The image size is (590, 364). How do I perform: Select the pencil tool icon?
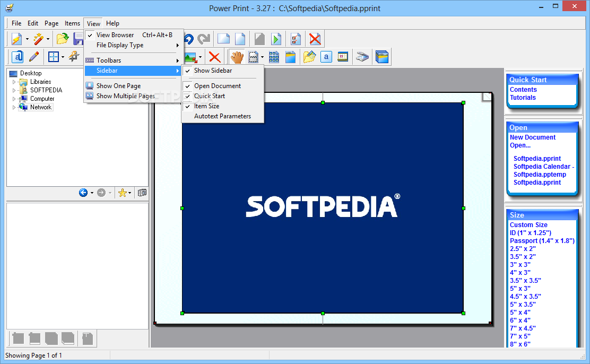pos(34,57)
